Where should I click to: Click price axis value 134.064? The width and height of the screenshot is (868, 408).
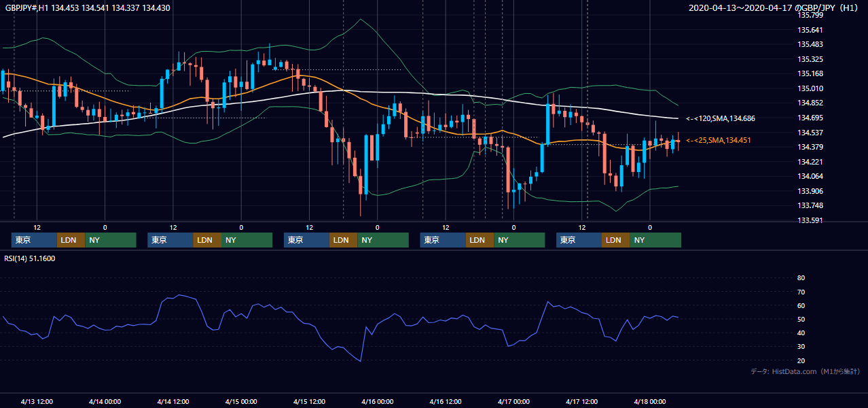[810, 176]
